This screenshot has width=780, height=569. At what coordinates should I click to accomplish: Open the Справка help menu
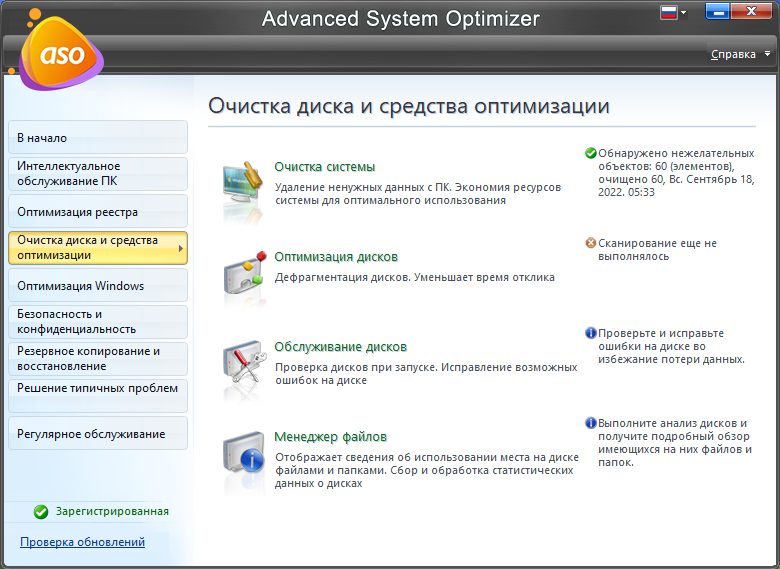point(733,54)
